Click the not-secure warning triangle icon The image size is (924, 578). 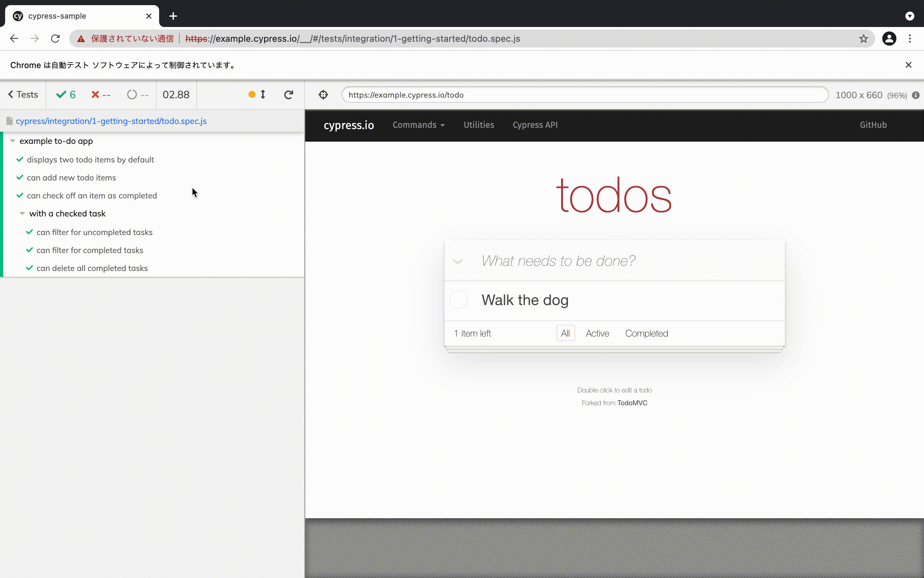(x=81, y=39)
